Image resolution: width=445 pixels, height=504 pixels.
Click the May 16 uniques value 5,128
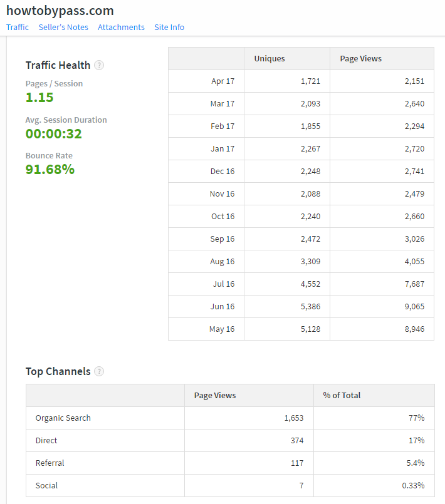coord(310,329)
